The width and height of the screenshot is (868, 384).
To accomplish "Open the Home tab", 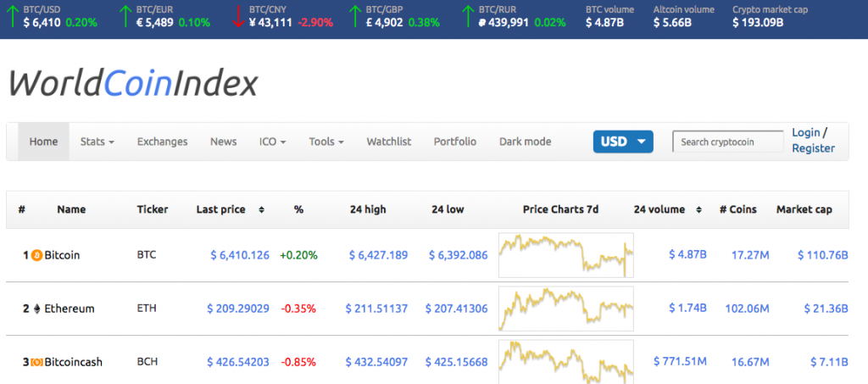I will coord(44,142).
